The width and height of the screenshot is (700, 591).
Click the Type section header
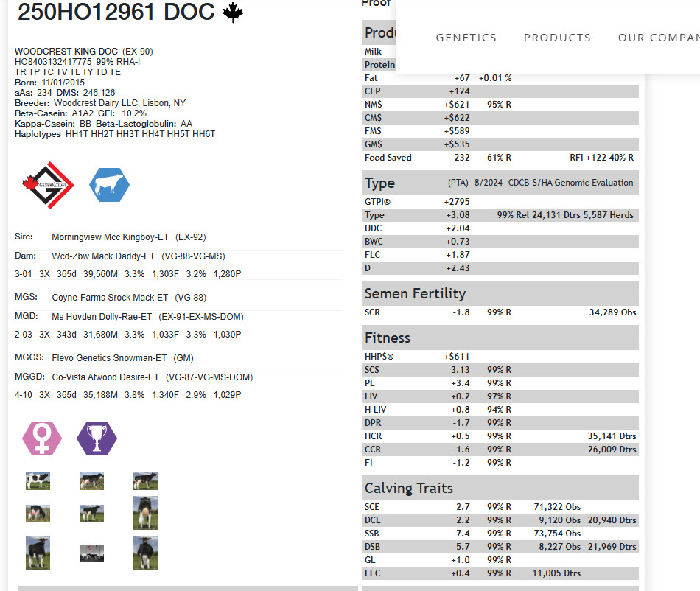pos(500,183)
